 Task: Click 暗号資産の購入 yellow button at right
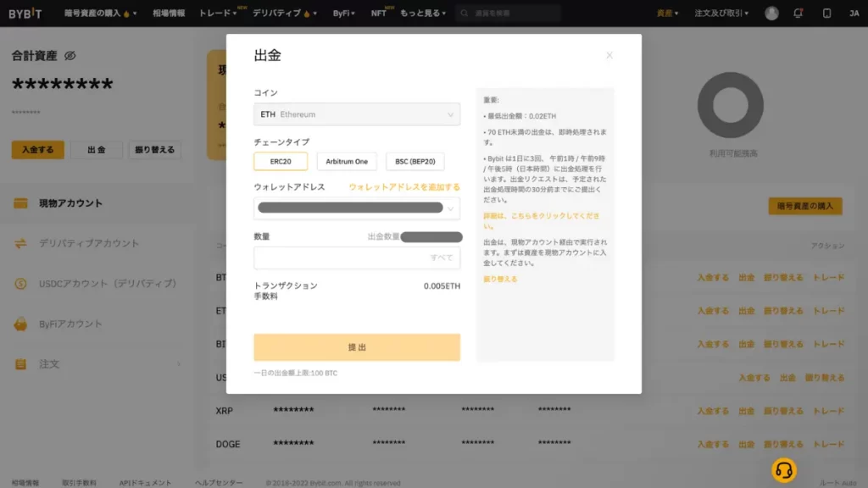coord(805,206)
